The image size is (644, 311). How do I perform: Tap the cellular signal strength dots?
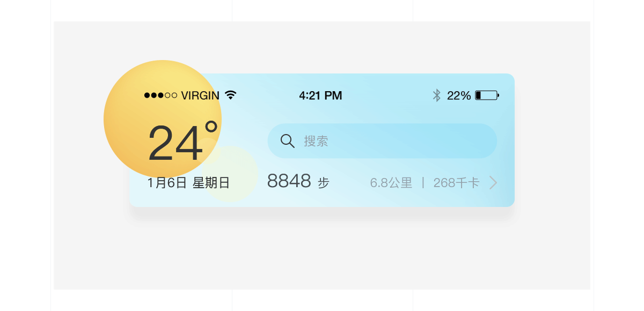[x=160, y=95]
